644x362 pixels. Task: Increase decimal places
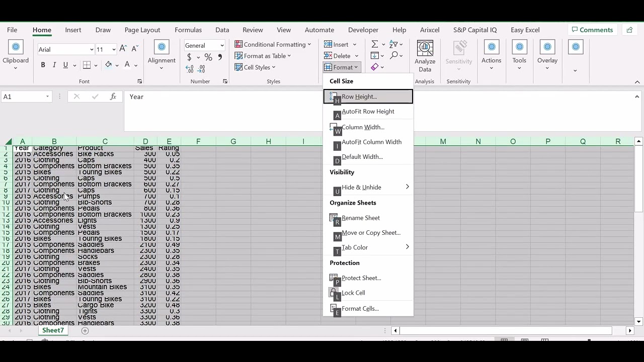[190, 68]
